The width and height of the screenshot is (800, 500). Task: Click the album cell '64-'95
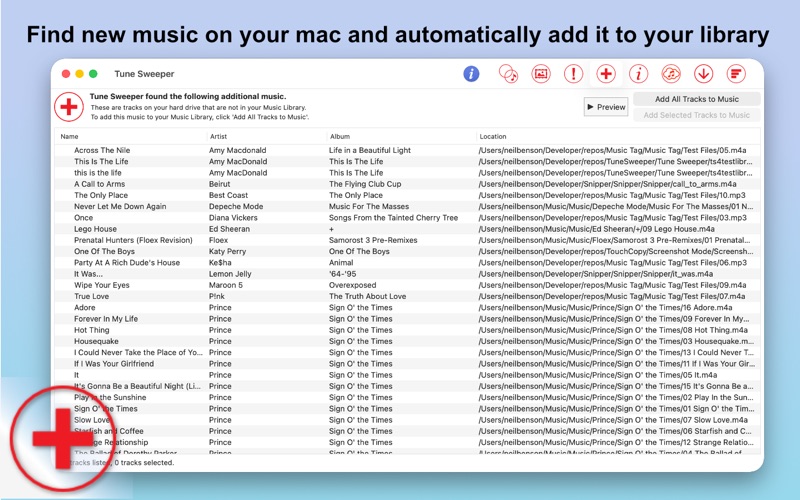pyautogui.click(x=342, y=274)
